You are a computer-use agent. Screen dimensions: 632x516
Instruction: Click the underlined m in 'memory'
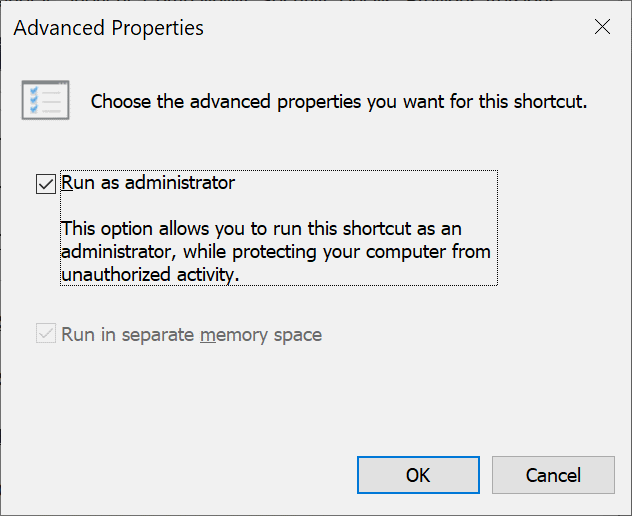[x=208, y=335]
